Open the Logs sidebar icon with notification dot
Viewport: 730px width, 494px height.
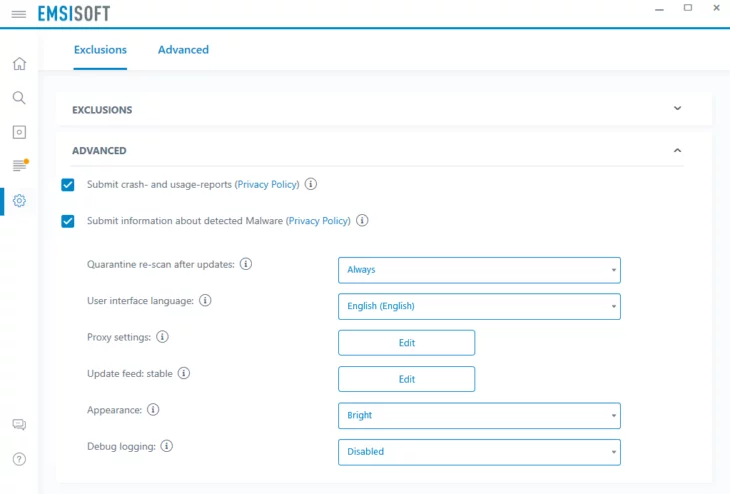click(x=20, y=165)
